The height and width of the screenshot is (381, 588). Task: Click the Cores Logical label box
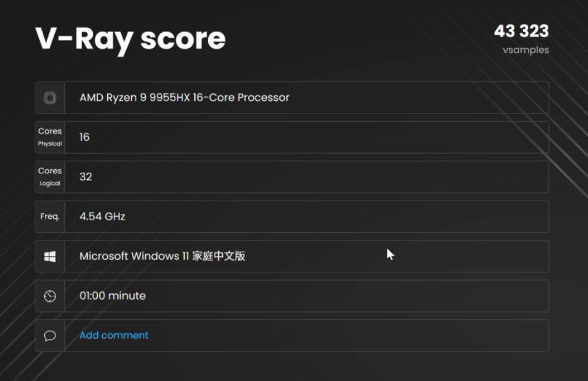pos(50,177)
